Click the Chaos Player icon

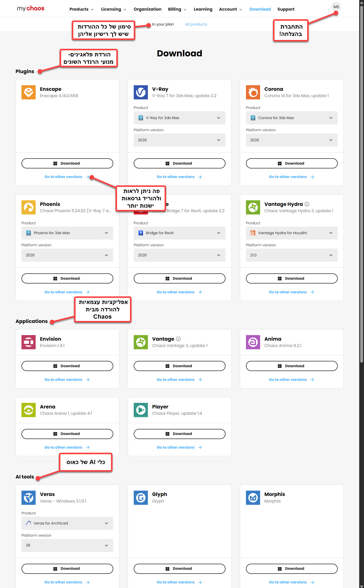pos(141,410)
